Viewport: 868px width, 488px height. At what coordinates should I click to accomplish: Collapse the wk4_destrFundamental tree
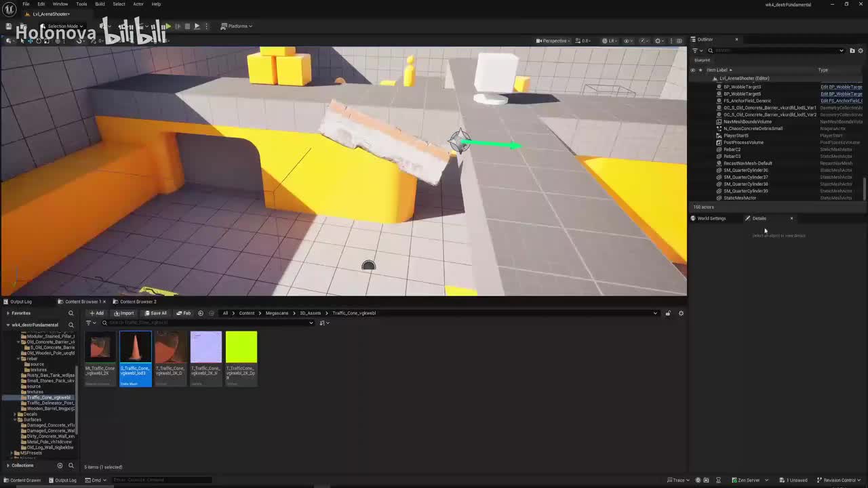pos(8,325)
